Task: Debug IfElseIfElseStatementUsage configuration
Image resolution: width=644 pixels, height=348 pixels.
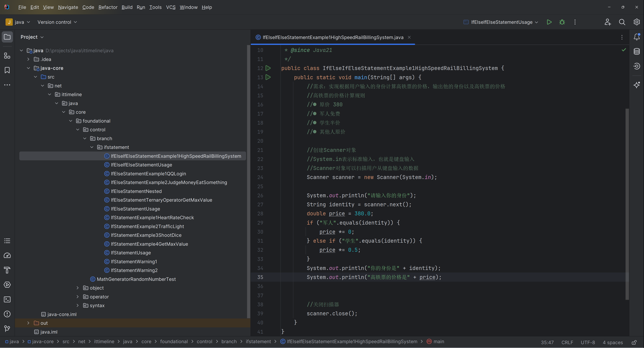Action: [x=562, y=22]
